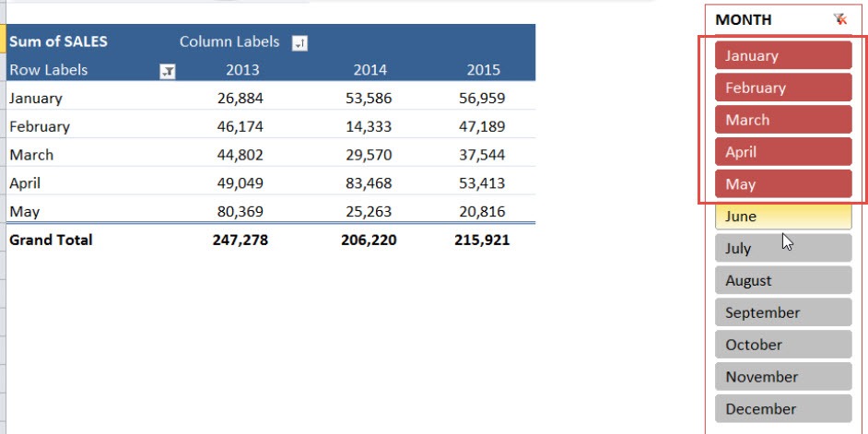Select the October slicer item

[782, 345]
